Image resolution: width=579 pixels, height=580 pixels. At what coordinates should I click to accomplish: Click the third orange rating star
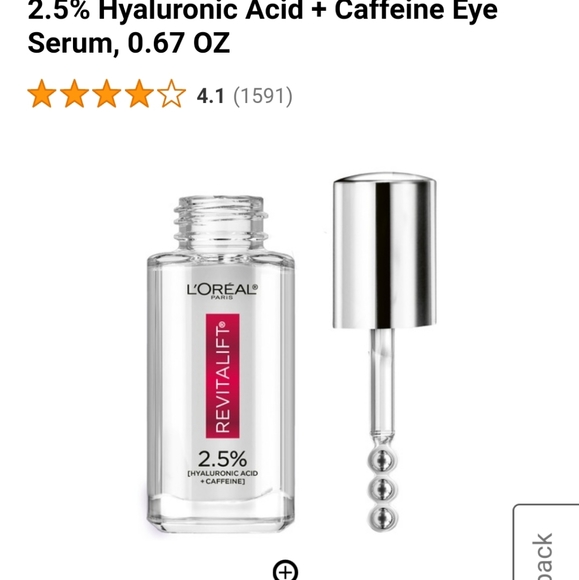click(x=107, y=94)
